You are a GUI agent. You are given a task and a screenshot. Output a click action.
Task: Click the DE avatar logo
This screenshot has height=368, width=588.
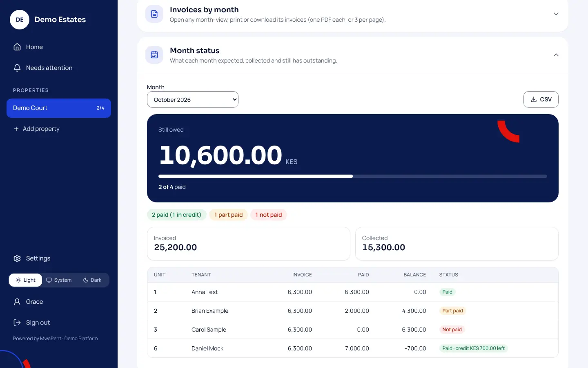[x=20, y=20]
